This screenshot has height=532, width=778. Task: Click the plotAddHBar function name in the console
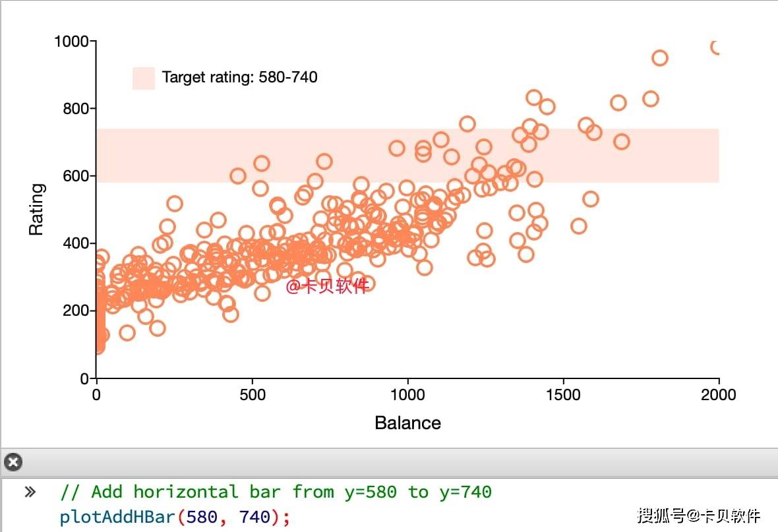click(117, 516)
